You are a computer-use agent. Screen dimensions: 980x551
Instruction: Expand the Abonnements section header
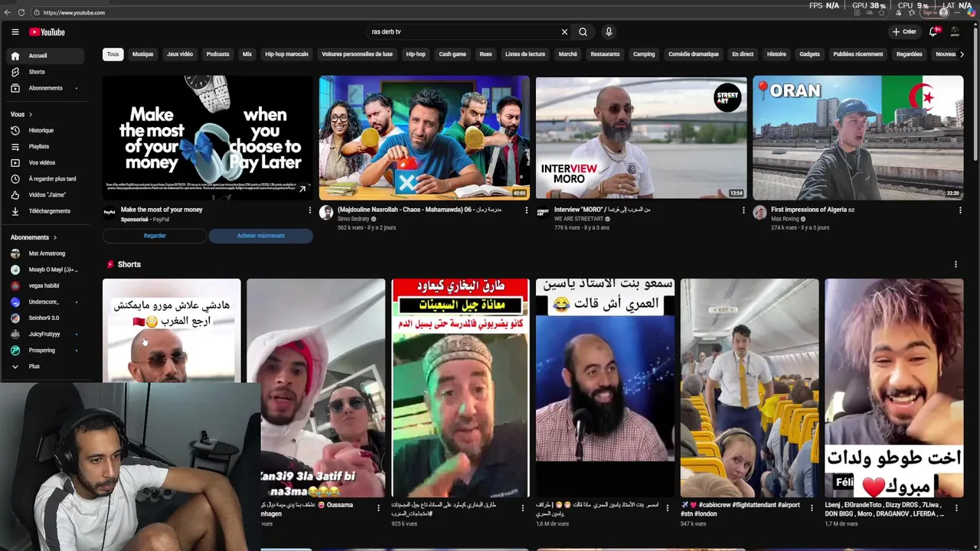click(34, 237)
